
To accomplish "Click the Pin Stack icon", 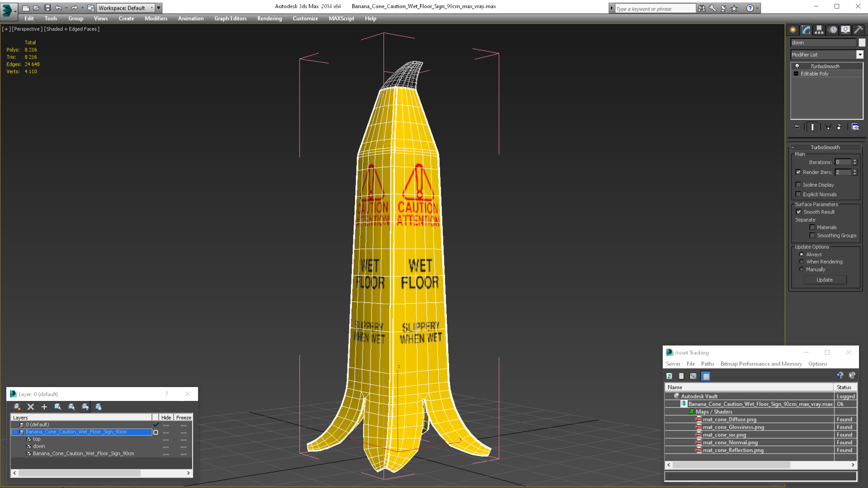I will (797, 127).
